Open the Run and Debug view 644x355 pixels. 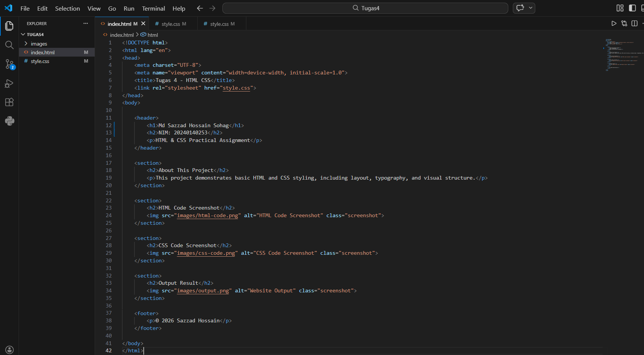pos(9,84)
